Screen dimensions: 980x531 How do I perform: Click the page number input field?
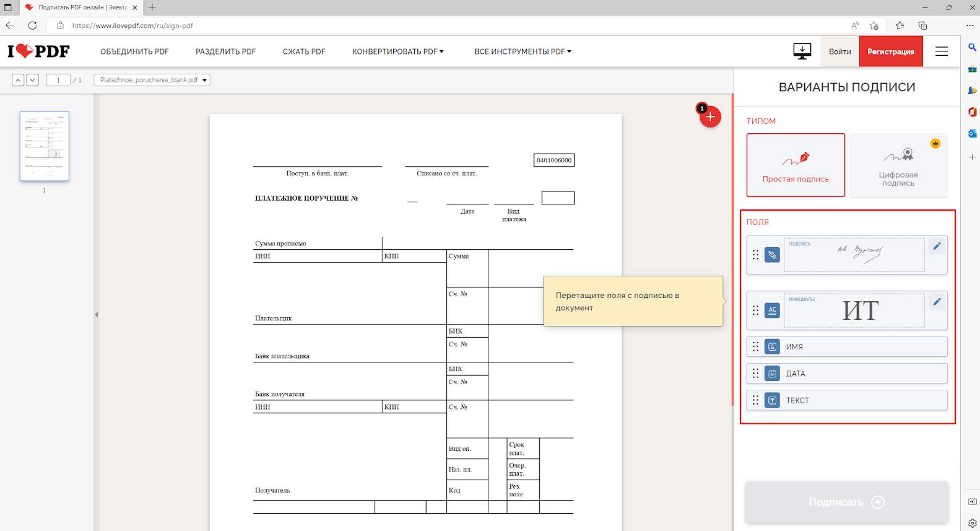[x=58, y=80]
